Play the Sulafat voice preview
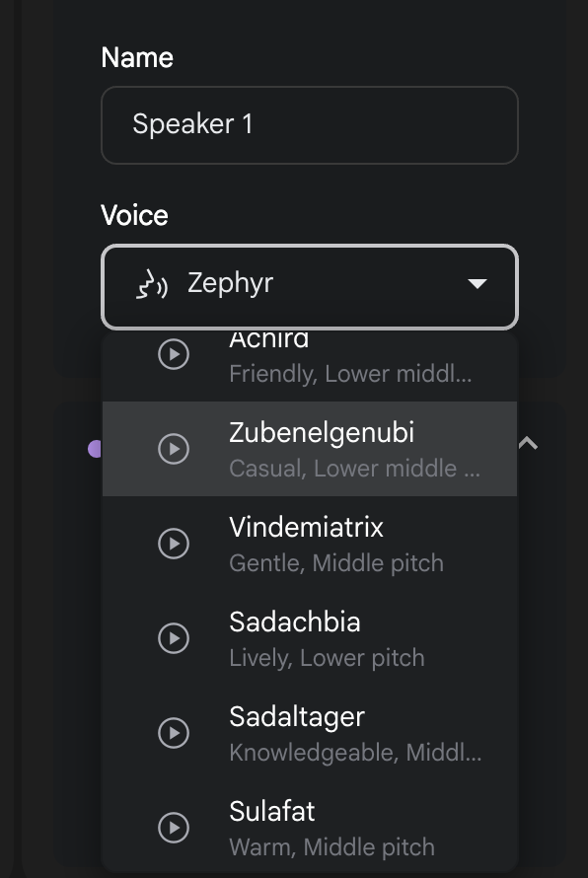This screenshot has width=588, height=878. (x=174, y=827)
